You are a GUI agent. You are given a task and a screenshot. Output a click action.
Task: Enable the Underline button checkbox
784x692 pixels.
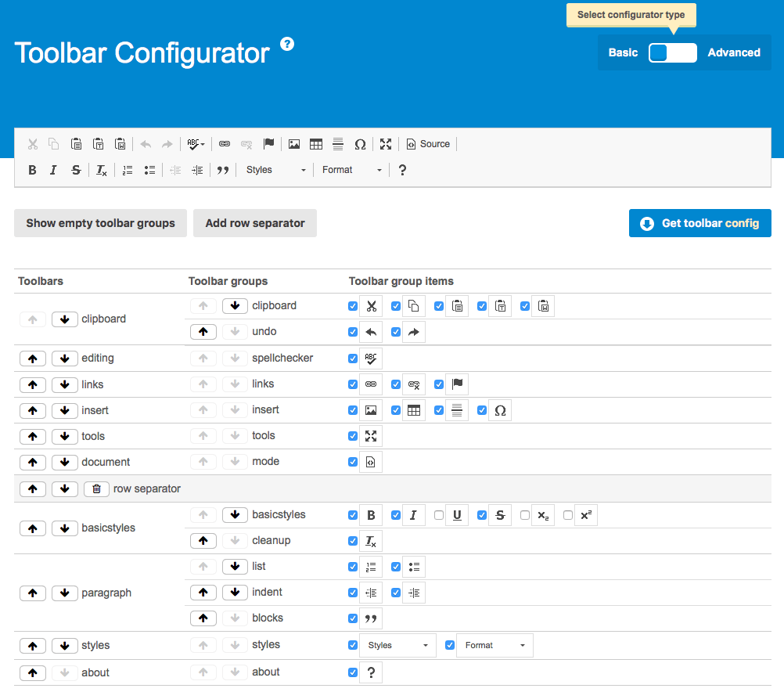[x=439, y=515]
